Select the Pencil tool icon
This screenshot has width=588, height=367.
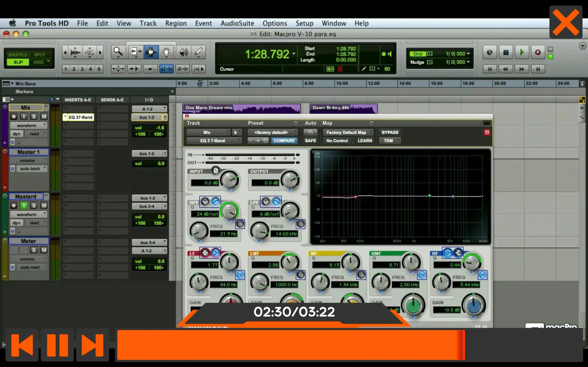coord(198,52)
